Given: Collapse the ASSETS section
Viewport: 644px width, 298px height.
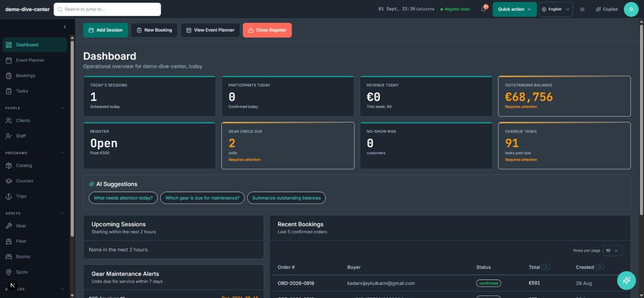Looking at the screenshot, I should click(x=62, y=213).
